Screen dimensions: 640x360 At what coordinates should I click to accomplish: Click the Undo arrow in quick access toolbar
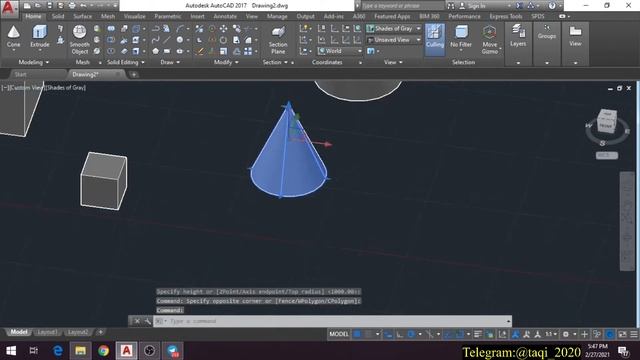[x=83, y=6]
